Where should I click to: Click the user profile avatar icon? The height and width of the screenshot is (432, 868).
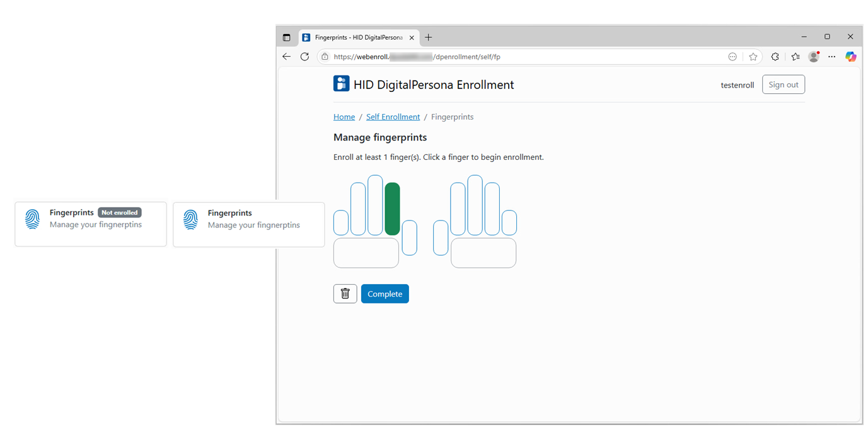tap(814, 57)
